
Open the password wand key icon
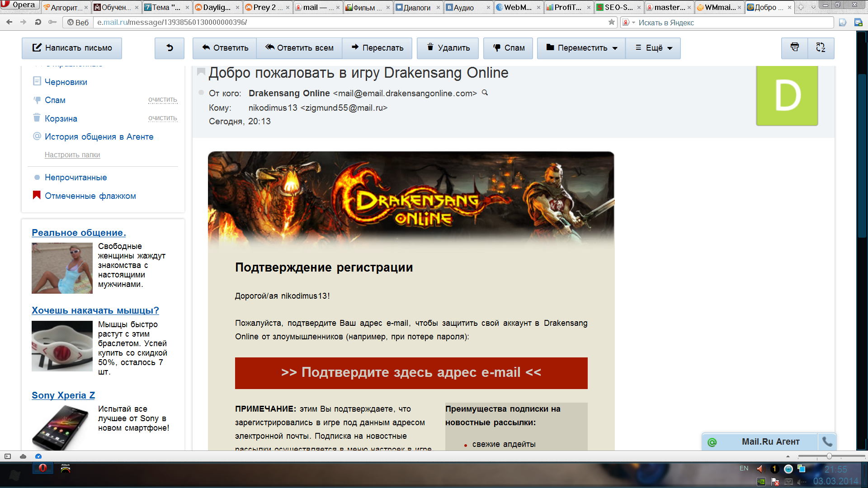pyautogui.click(x=52, y=22)
